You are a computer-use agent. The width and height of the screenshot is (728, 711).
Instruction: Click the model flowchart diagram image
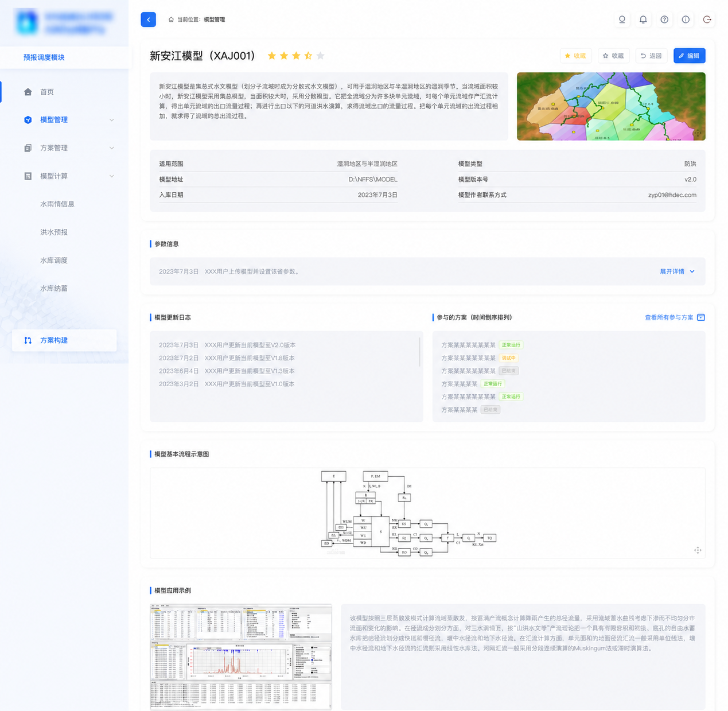(x=408, y=514)
